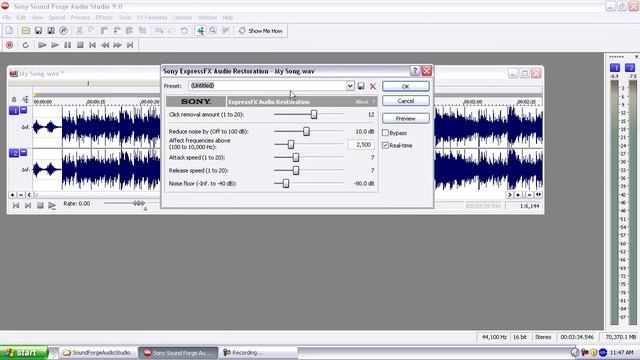
Task: Click Rewind in the transport bar
Action: pyautogui.click(x=105, y=45)
